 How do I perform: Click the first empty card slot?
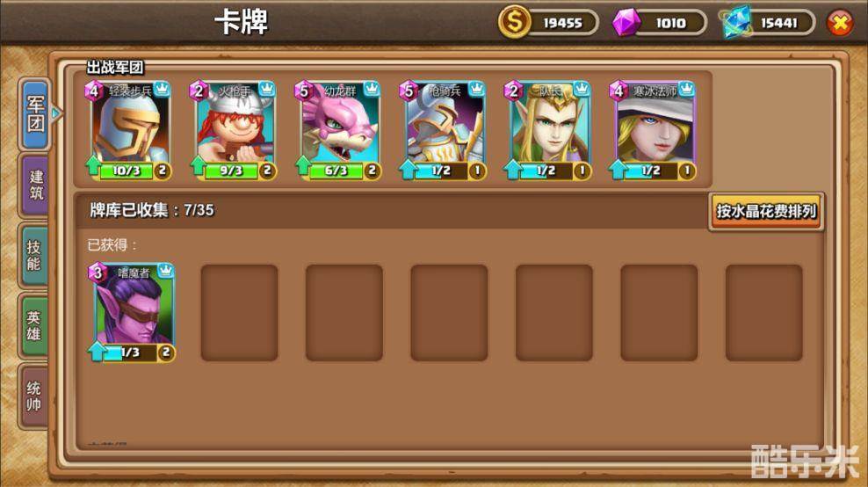point(239,313)
